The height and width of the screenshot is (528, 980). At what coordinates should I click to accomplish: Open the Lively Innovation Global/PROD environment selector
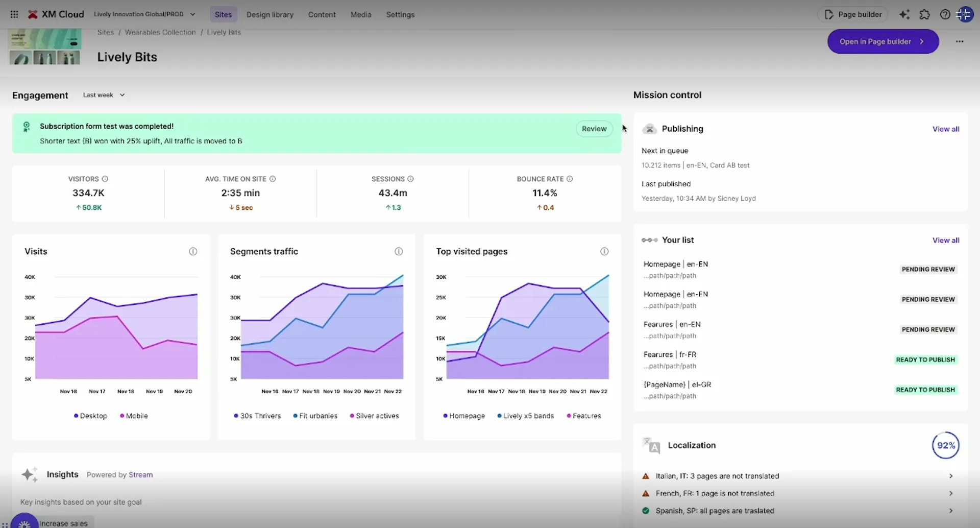click(x=145, y=14)
